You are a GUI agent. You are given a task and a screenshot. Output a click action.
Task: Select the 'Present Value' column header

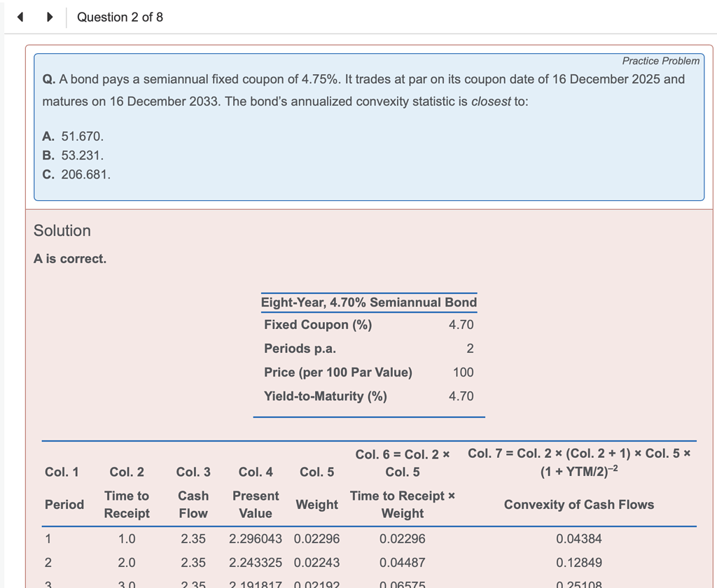[x=256, y=505]
